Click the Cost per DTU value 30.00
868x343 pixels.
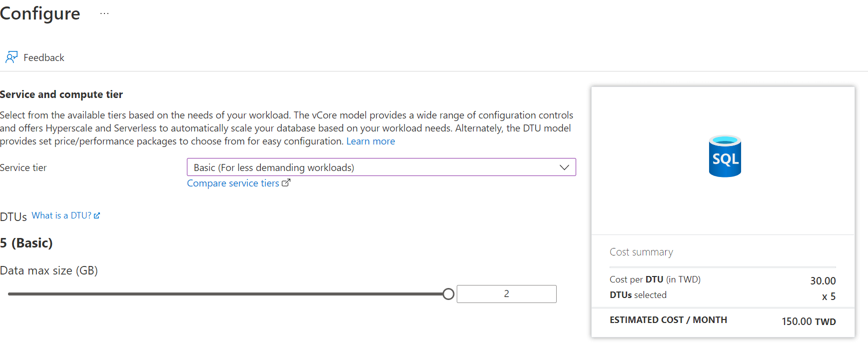pos(823,281)
